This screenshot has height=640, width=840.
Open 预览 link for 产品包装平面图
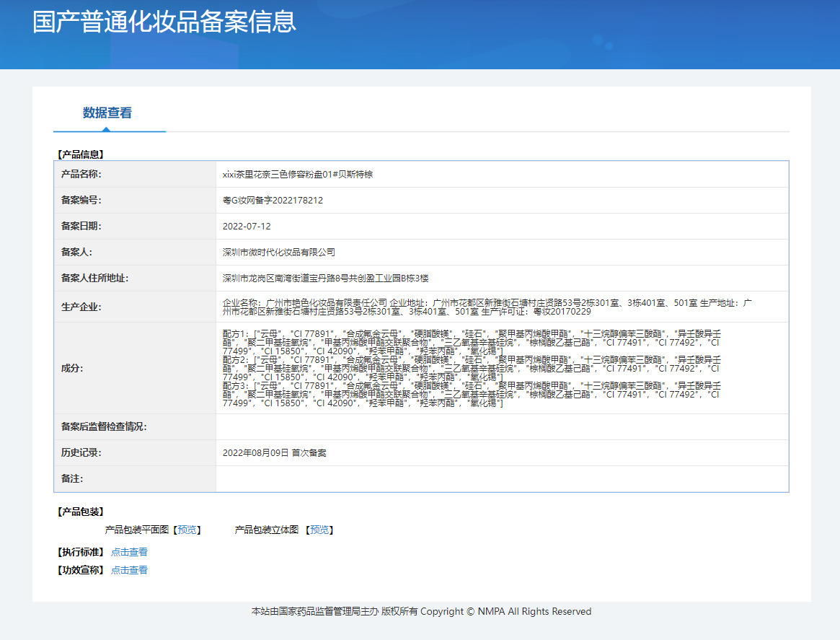(x=187, y=530)
